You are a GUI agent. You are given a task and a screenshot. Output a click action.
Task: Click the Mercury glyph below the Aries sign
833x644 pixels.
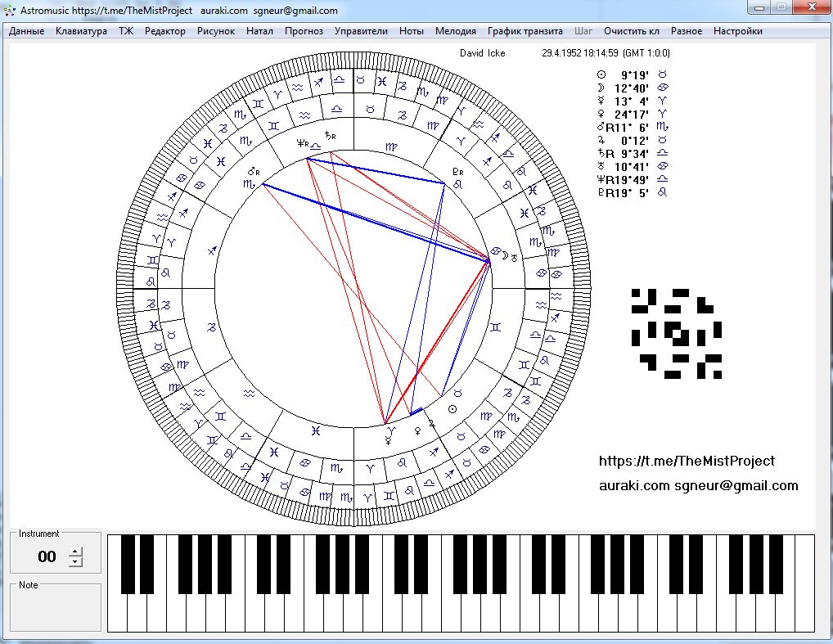[x=389, y=440]
